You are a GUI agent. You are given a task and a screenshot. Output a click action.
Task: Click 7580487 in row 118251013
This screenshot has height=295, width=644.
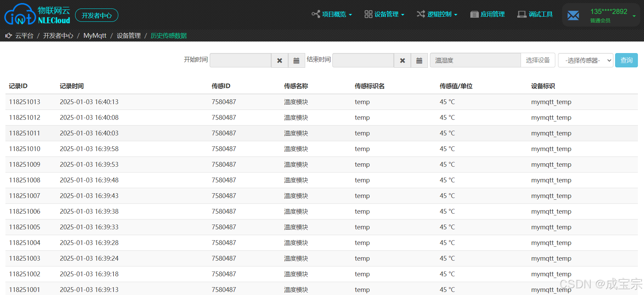pos(224,102)
